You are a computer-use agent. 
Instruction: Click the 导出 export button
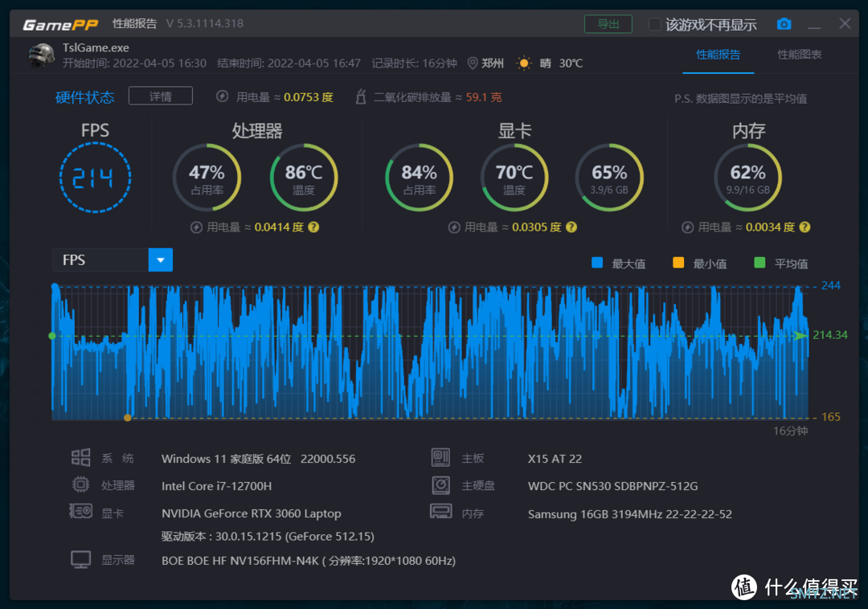[608, 24]
